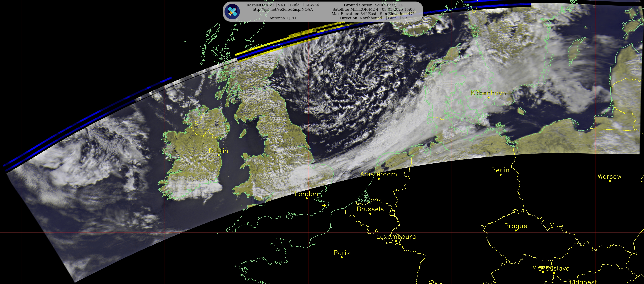This screenshot has height=284, width=644.
Task: Click the yellow plus ground station marker
Action: tap(324, 206)
